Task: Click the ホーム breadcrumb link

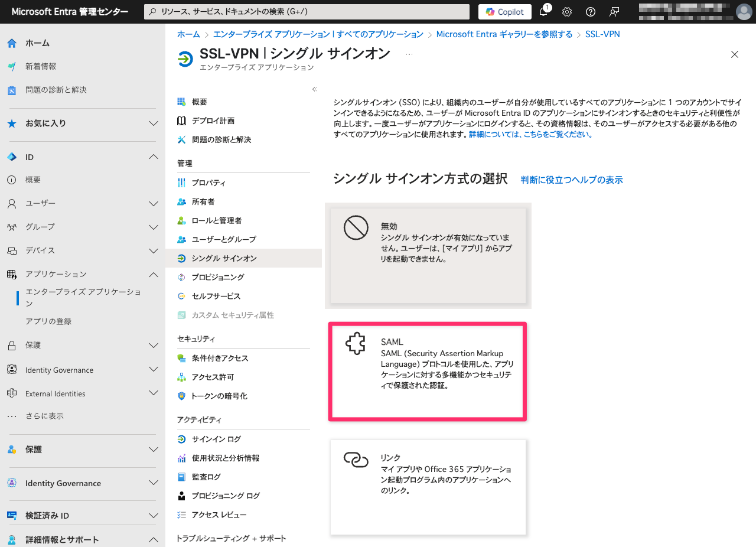Action: point(188,34)
